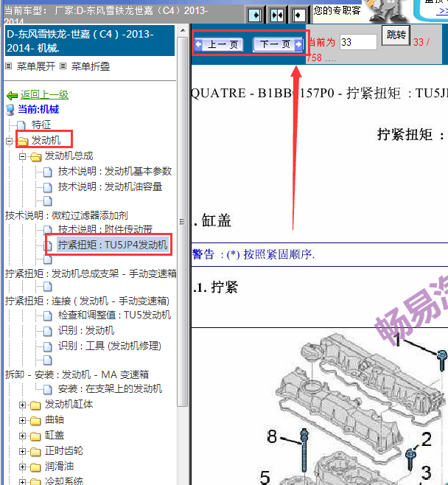Click the left-arrow panel layout icon
448x485 pixels.
298,15
